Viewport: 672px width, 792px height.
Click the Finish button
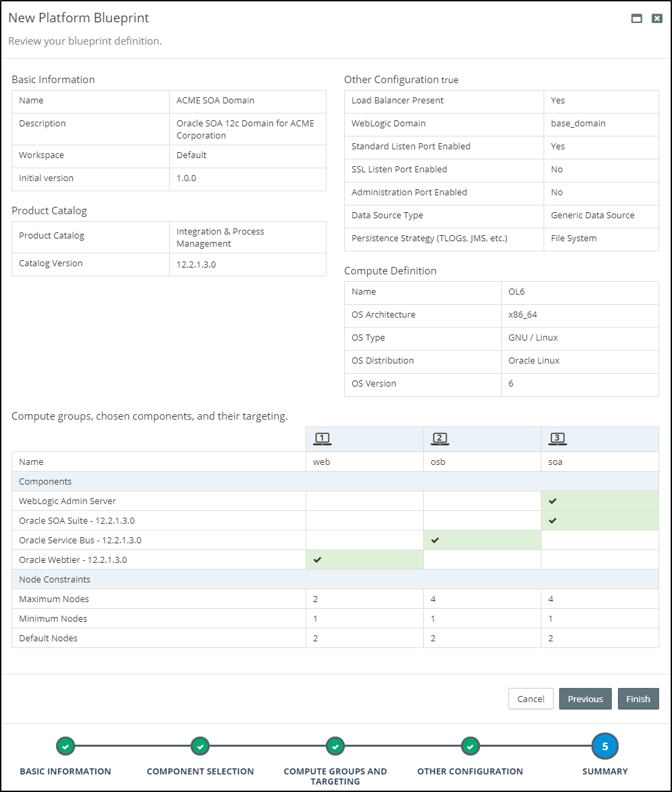pos(638,698)
